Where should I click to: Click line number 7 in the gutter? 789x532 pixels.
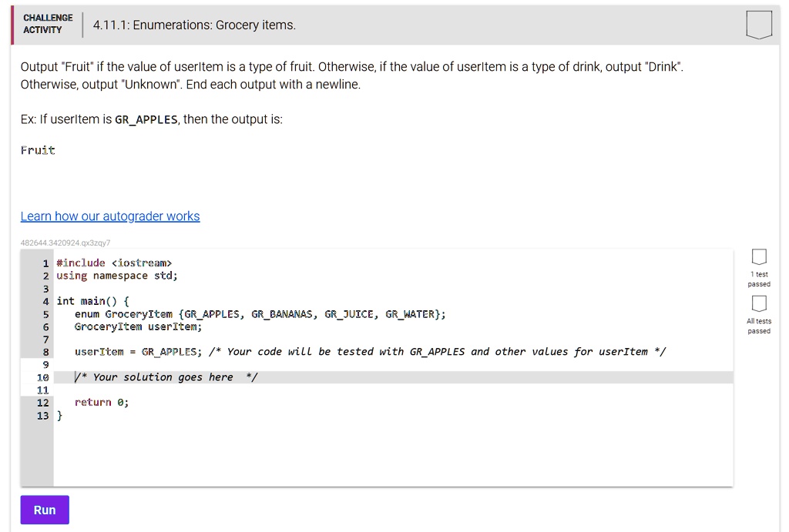(46, 340)
